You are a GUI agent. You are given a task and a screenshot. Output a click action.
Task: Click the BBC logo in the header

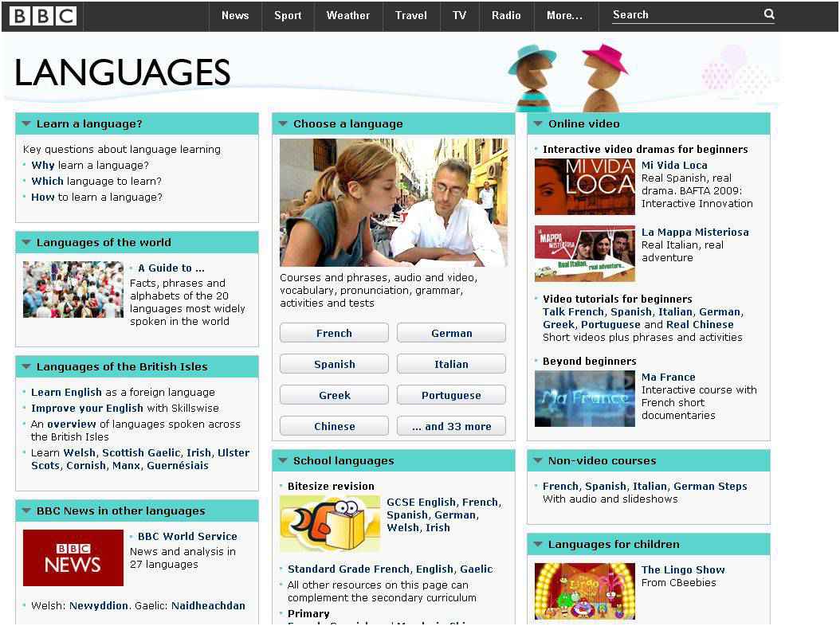point(41,14)
